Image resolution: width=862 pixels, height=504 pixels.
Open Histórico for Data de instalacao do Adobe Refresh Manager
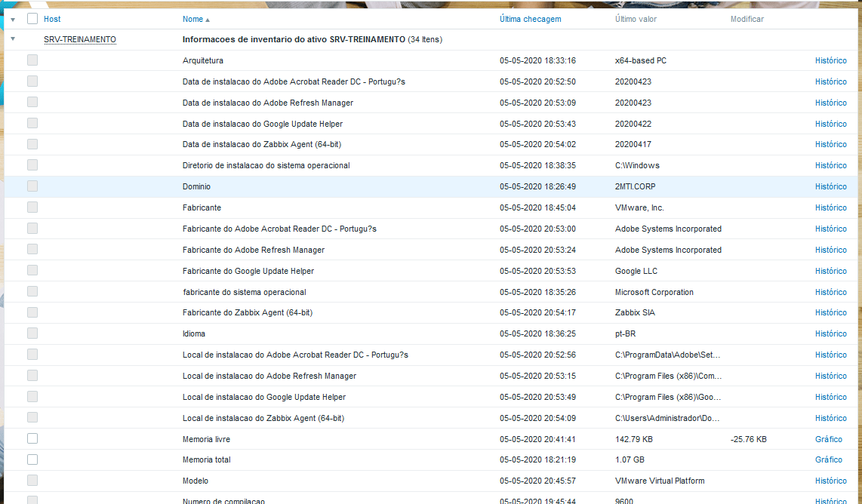[830, 103]
